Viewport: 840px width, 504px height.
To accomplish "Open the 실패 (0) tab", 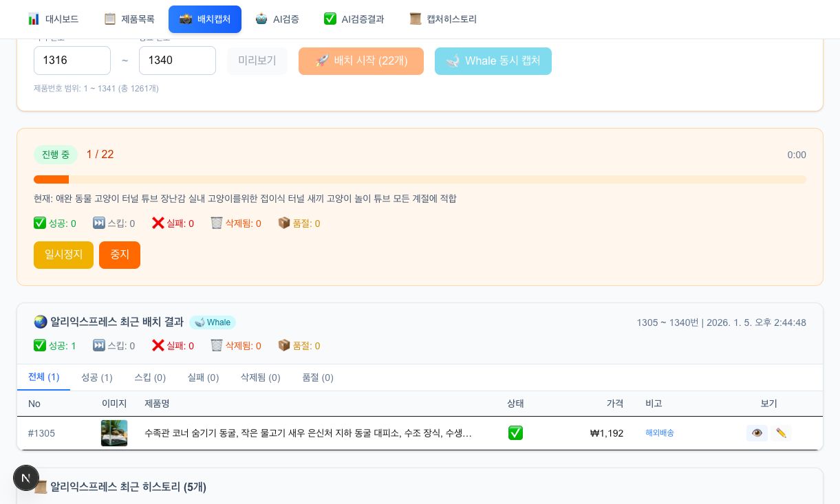I will (x=203, y=377).
